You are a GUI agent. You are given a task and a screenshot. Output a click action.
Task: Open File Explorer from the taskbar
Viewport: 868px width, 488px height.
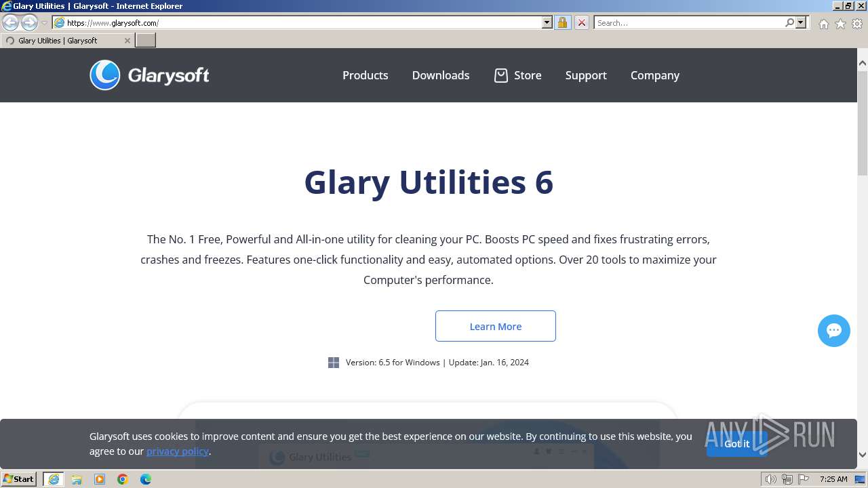tap(77, 479)
